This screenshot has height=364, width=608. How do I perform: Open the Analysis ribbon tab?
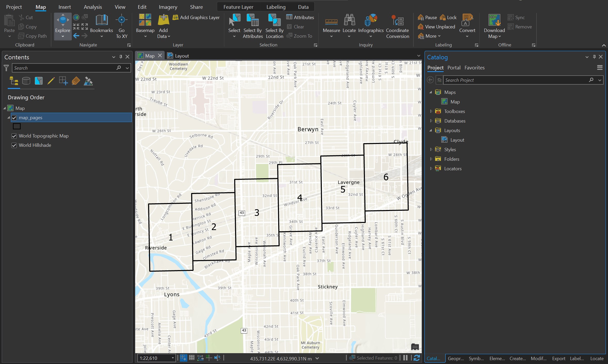(93, 7)
